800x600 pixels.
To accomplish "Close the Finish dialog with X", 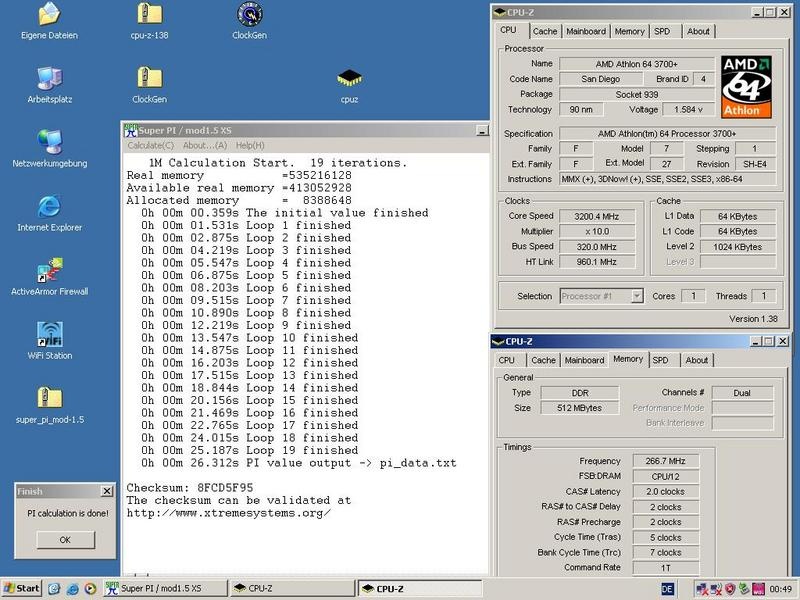I will [x=107, y=491].
